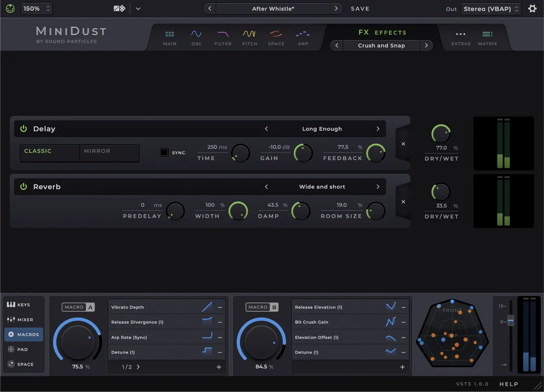Power off the Reverb effect
Viewport: 544px width, 392px height.
[x=23, y=187]
